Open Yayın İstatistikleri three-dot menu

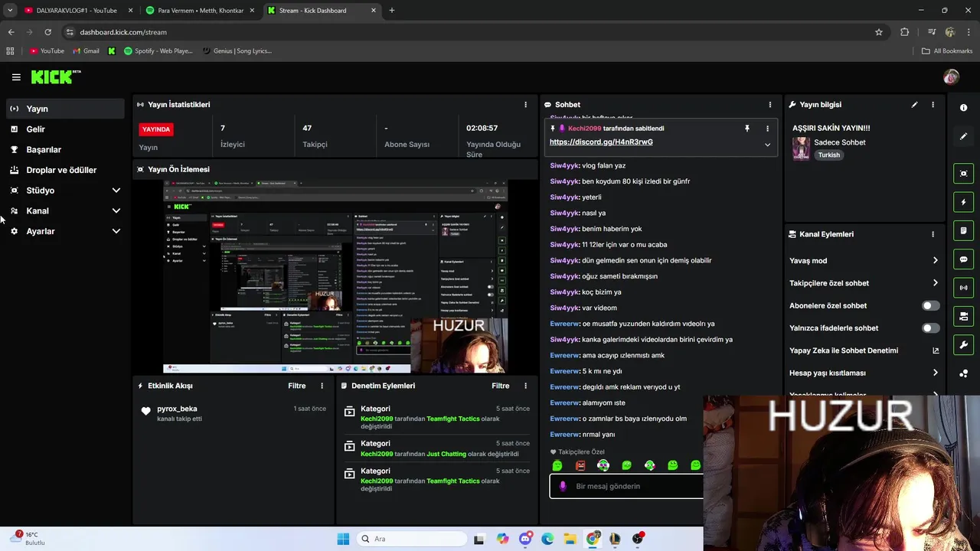(x=525, y=105)
